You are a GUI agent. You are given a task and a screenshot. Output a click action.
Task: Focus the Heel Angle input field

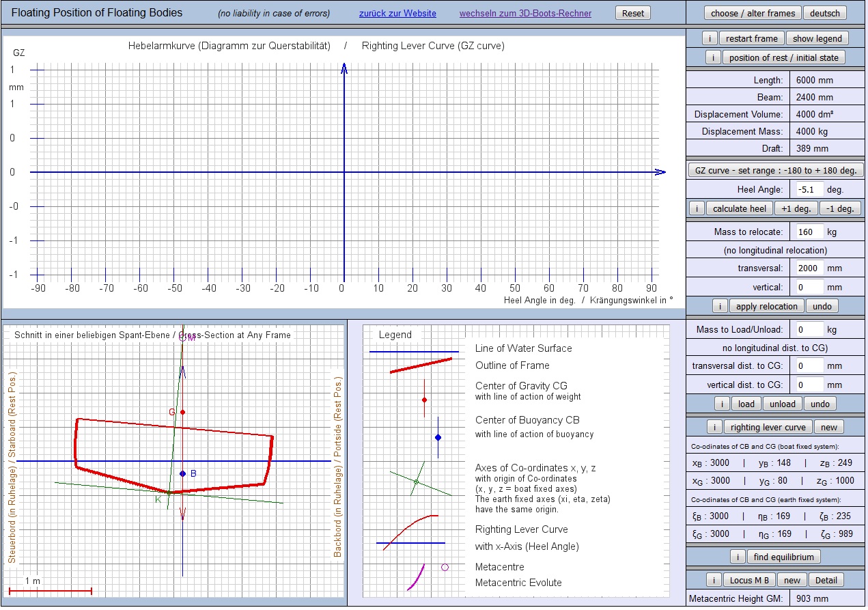pyautogui.click(x=809, y=189)
